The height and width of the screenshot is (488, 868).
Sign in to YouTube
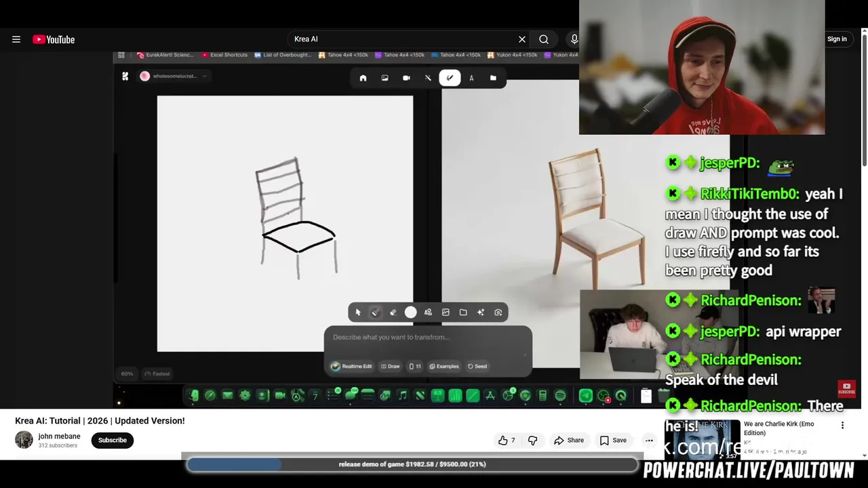[837, 39]
